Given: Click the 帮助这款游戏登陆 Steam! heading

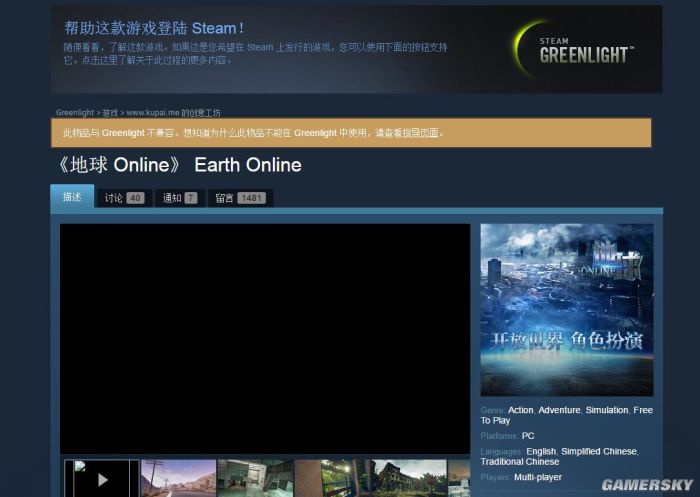Looking at the screenshot, I should 154,28.
